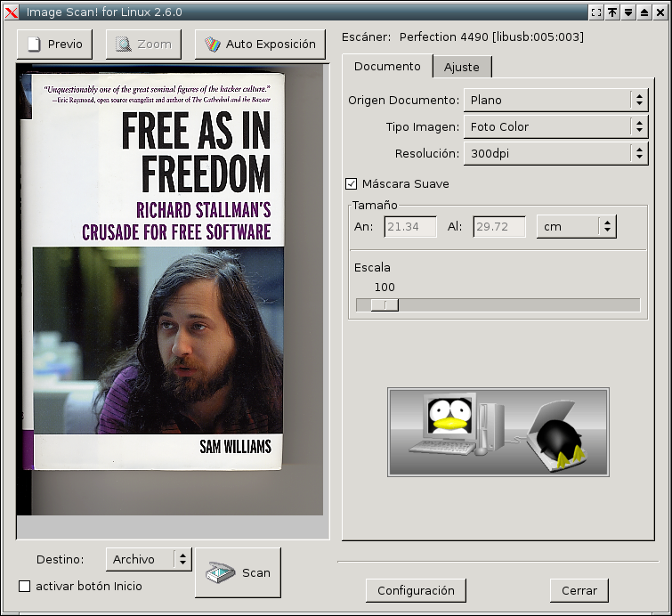Open Configuración settings
The height and width of the screenshot is (616, 672).
(416, 591)
